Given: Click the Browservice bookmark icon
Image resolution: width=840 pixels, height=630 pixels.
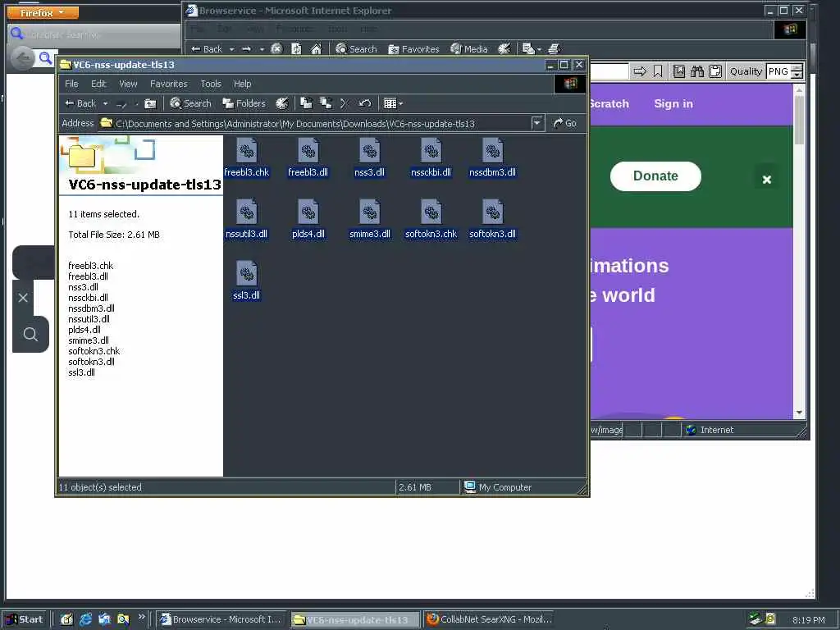Looking at the screenshot, I should pyautogui.click(x=658, y=71).
